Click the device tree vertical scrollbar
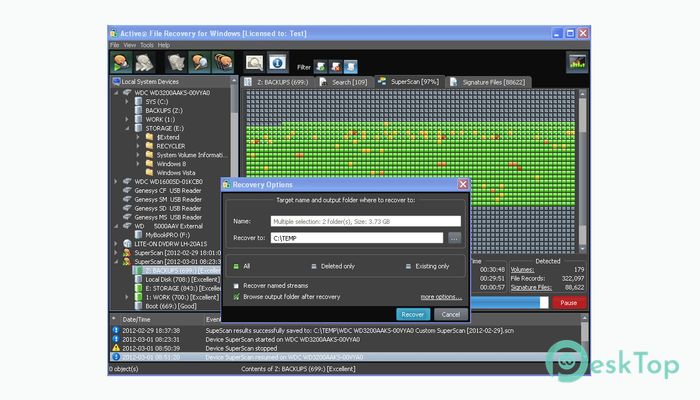 point(234,129)
